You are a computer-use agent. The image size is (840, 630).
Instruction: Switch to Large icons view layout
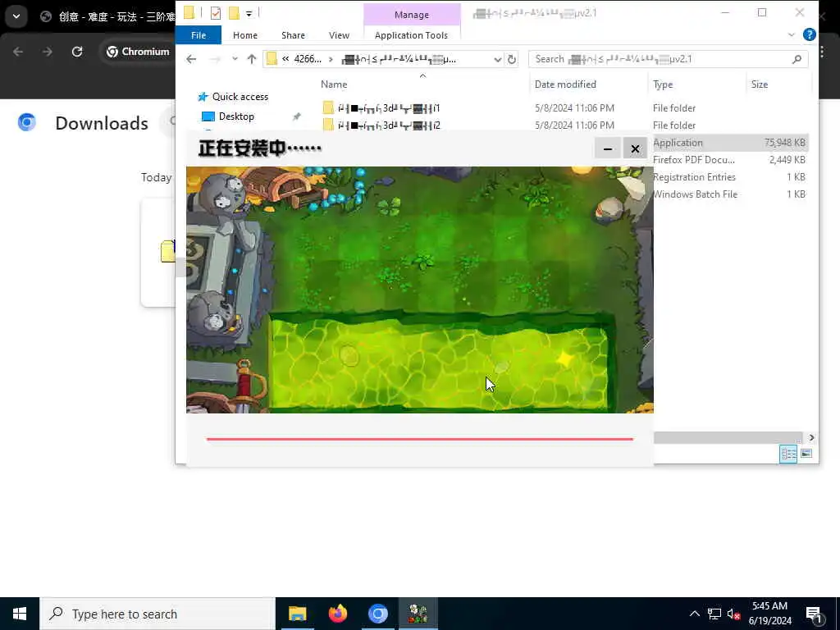tap(806, 454)
